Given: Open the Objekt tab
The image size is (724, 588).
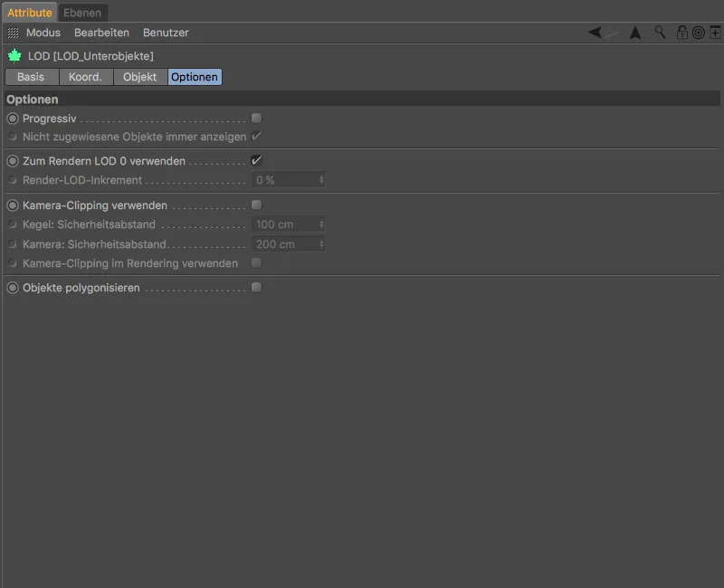Looking at the screenshot, I should [x=140, y=77].
